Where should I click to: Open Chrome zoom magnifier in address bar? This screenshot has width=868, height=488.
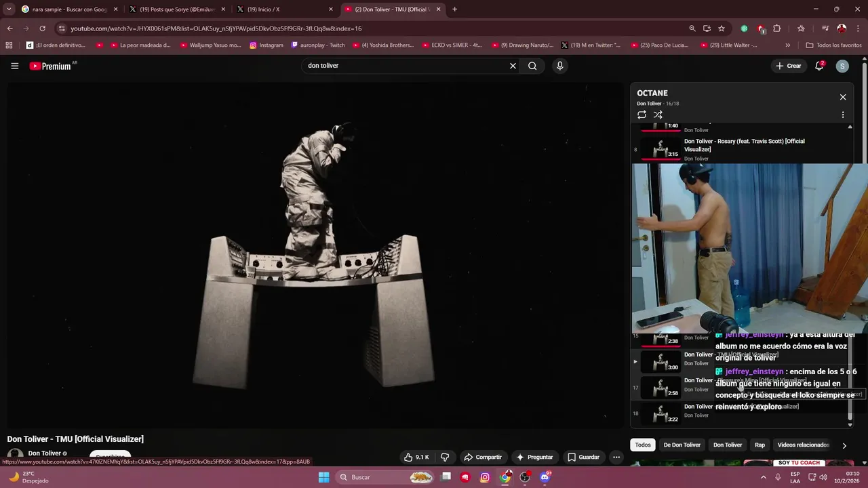pos(692,28)
